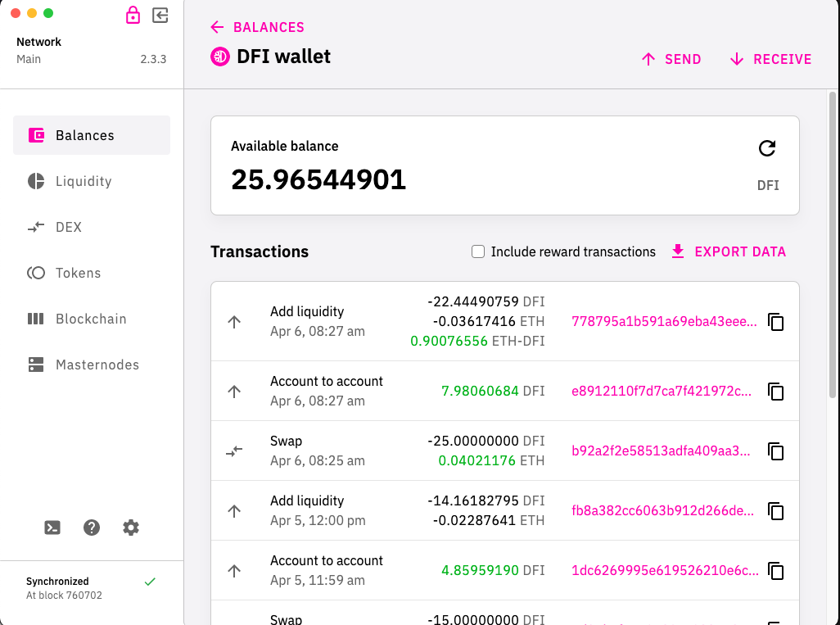The image size is (840, 625).
Task: Click the amount 0.90076556 ETH-DFI
Action: coord(477,342)
